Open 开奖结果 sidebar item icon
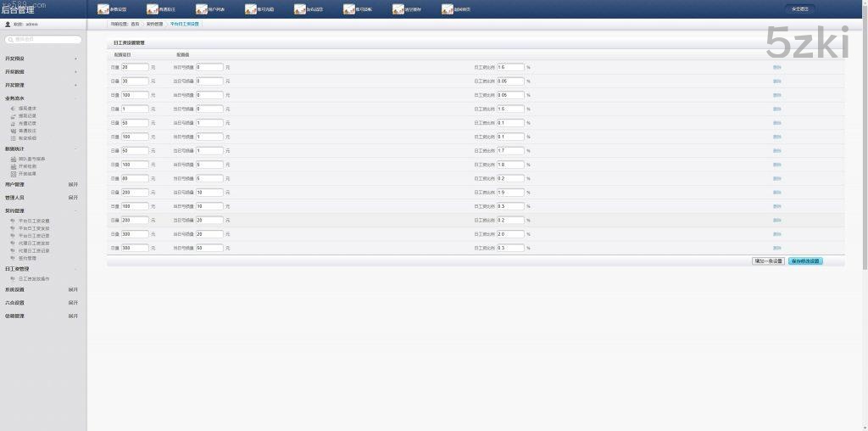Viewport: 868px width, 431px height. tap(14, 173)
